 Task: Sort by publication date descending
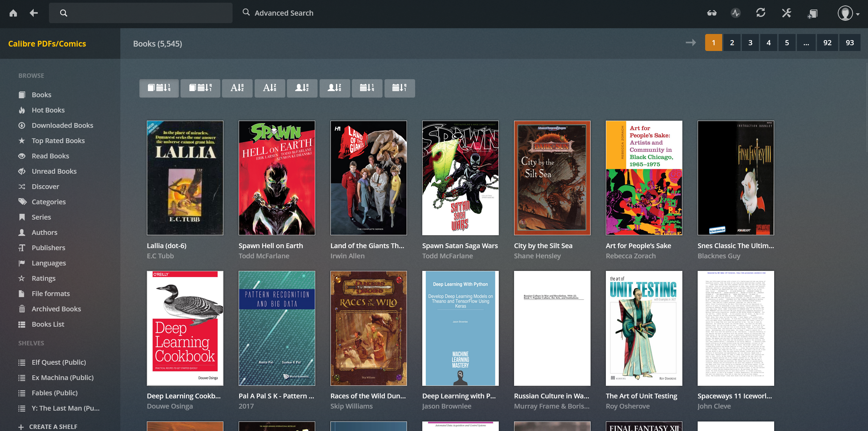(400, 88)
